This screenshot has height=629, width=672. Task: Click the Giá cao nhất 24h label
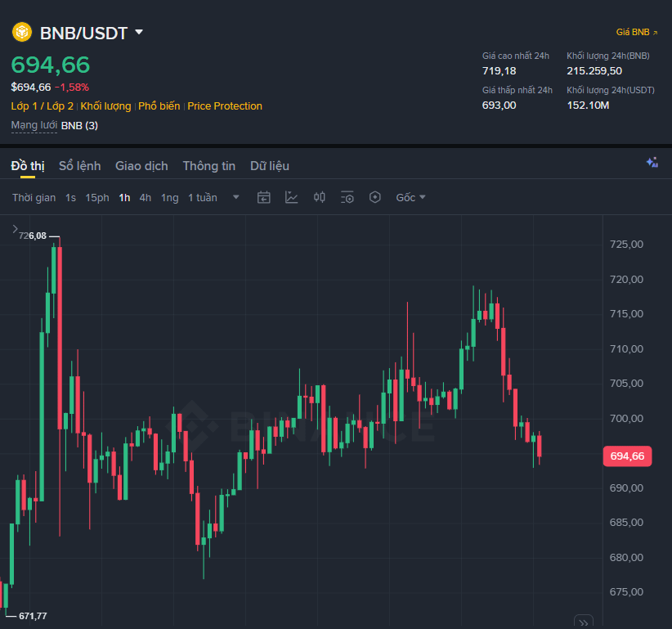coord(516,56)
